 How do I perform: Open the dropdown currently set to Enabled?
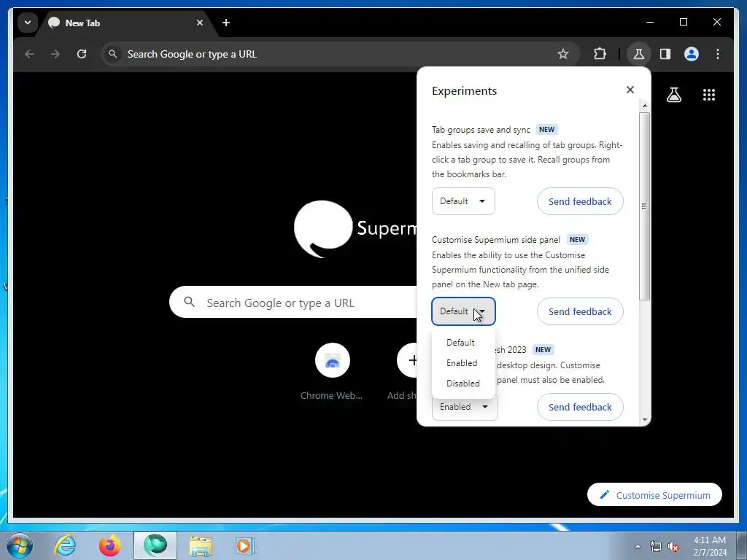pos(465,408)
